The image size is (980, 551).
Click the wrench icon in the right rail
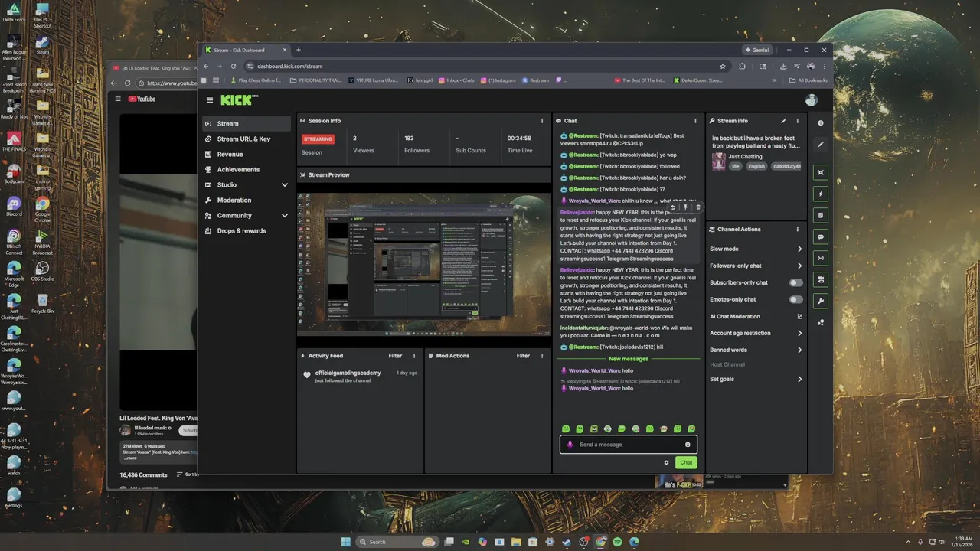pyautogui.click(x=821, y=301)
